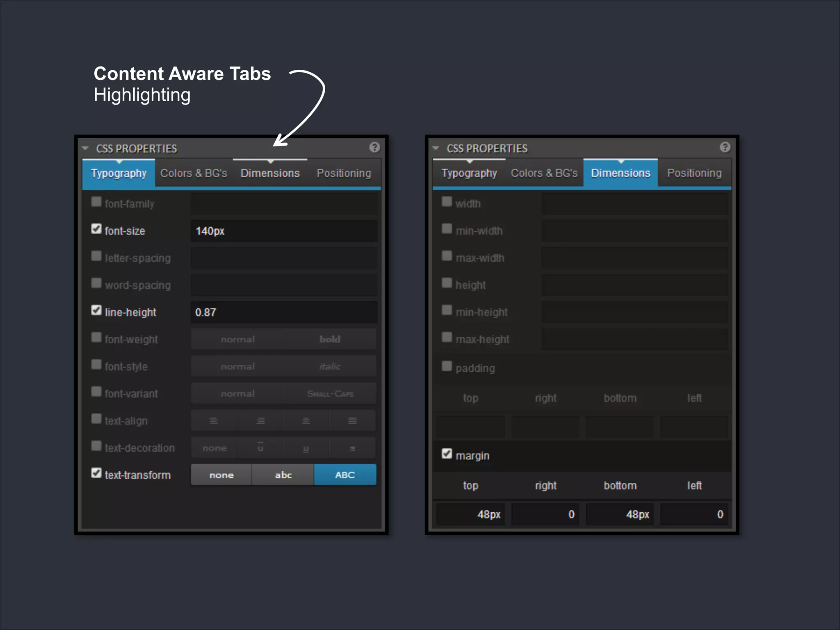Enable the font-weight checkbox
This screenshot has width=840, height=630.
(96, 337)
